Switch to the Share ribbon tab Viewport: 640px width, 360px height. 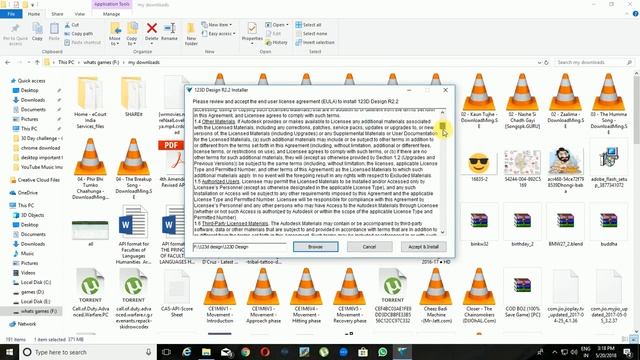tap(57, 14)
